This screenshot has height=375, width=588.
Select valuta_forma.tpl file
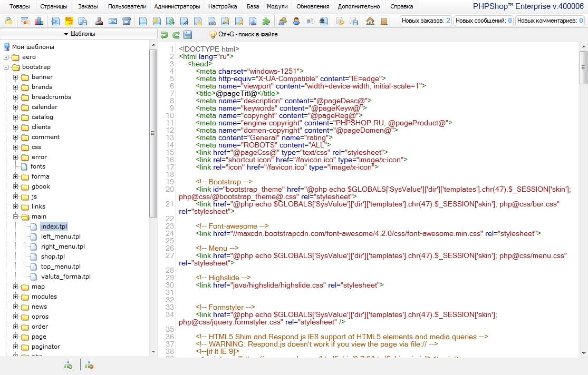66,277
